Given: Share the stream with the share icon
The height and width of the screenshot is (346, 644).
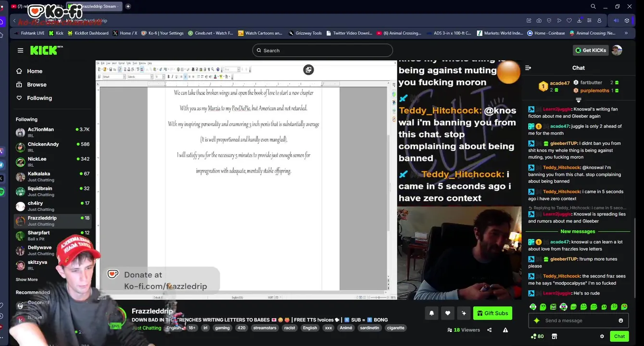Looking at the screenshot, I should pyautogui.click(x=489, y=330).
